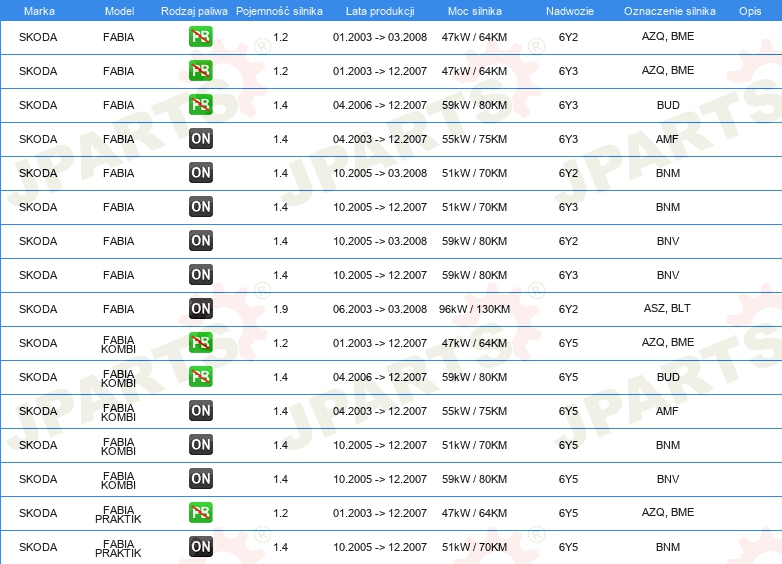782x564 pixels.
Task: Select the 55kW / 75KM cell in the Fabia Kombi row
Action: pos(474,411)
